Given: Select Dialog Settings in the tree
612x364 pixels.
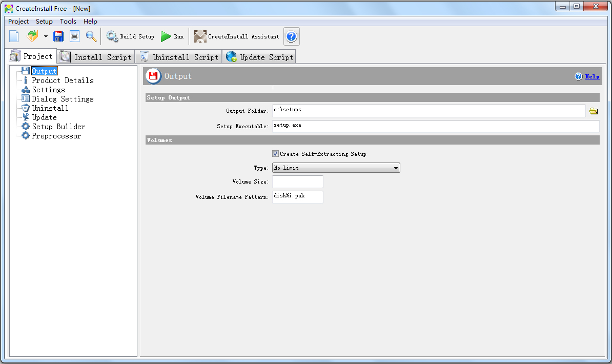Looking at the screenshot, I should (62, 98).
